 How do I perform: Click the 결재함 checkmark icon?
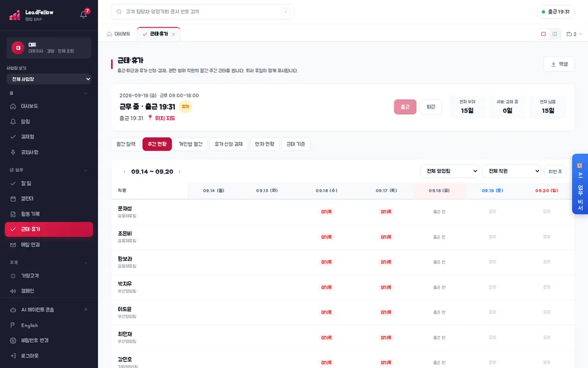13,137
